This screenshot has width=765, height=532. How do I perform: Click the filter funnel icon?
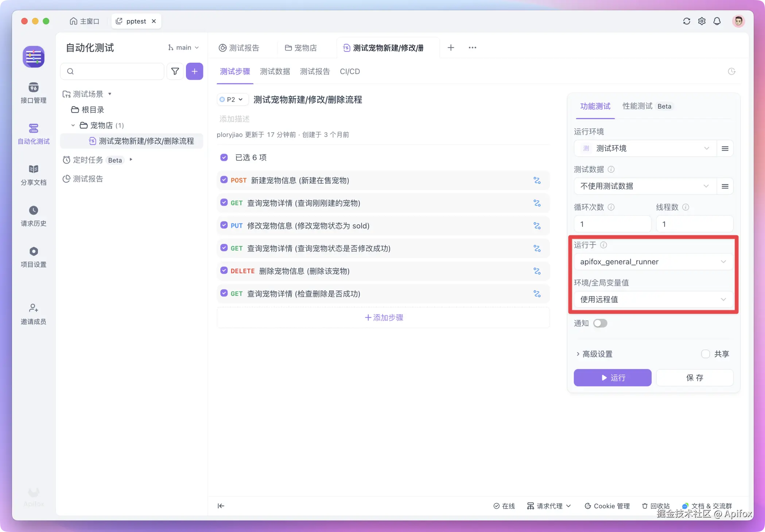(175, 71)
